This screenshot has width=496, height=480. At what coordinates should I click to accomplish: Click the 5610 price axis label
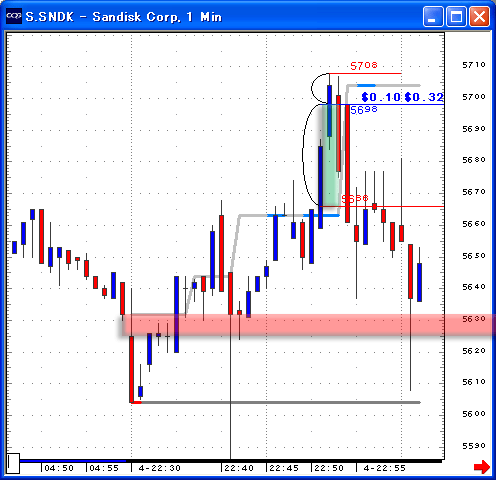coord(474,382)
